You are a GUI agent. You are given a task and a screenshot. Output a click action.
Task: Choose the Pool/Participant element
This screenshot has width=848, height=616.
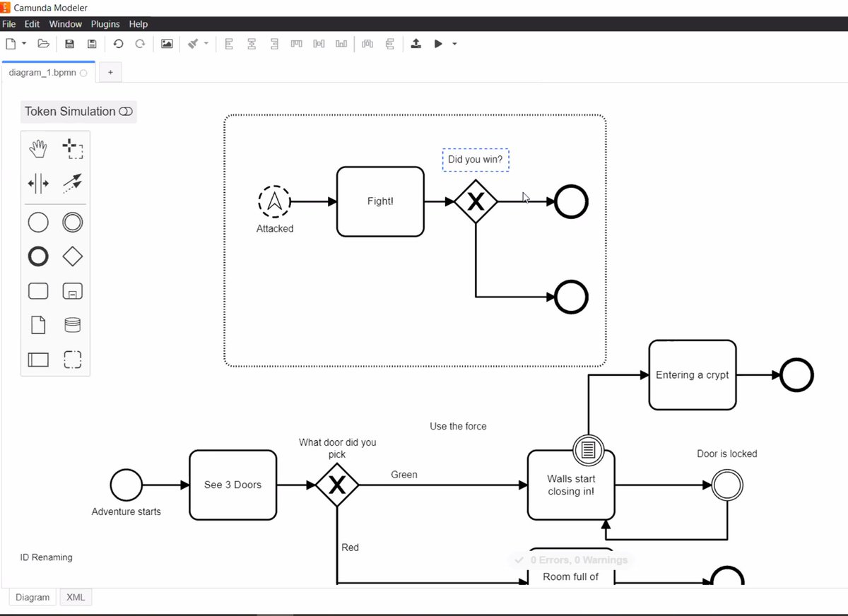(x=38, y=360)
